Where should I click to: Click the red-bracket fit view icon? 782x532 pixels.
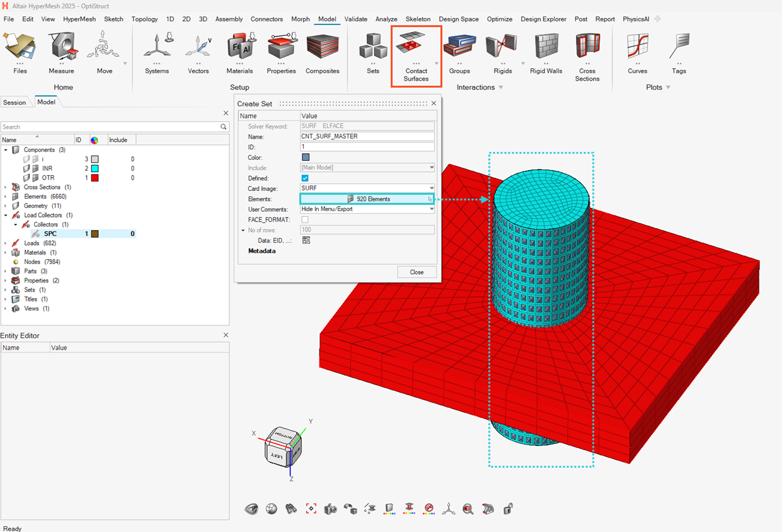[311, 508]
